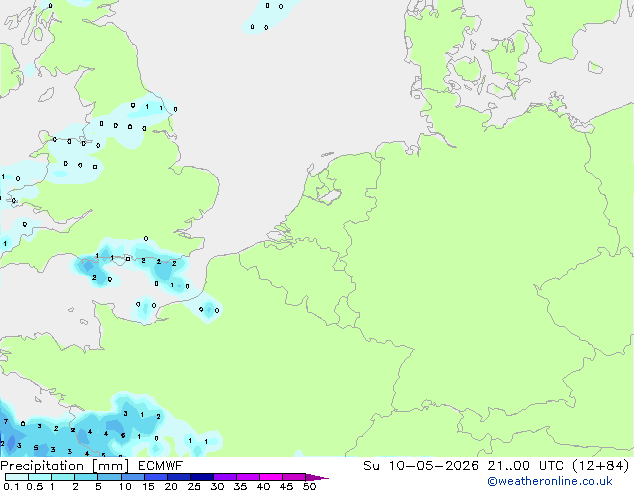Click the '21..00 UTC' time text

click(525, 465)
